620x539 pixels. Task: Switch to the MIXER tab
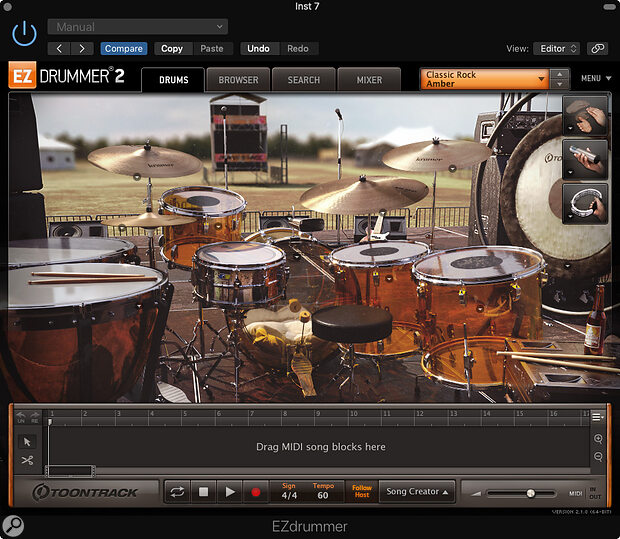pos(369,80)
